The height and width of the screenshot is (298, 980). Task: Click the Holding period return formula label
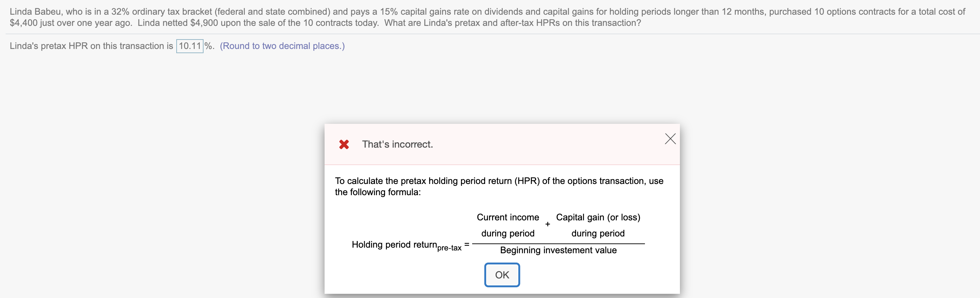[394, 244]
